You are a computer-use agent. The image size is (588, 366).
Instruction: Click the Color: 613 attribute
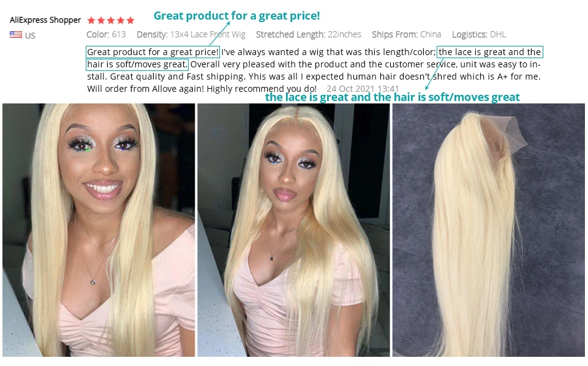tap(106, 34)
